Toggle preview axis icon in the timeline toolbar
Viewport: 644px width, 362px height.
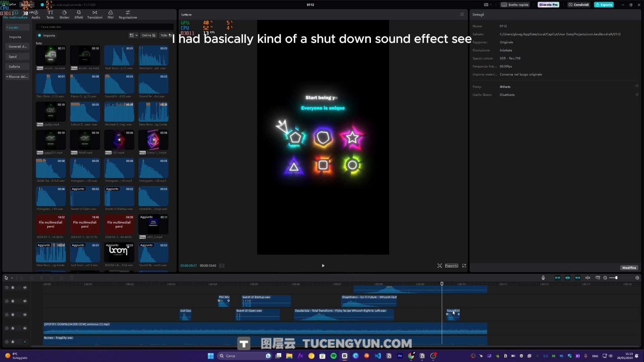[588, 278]
